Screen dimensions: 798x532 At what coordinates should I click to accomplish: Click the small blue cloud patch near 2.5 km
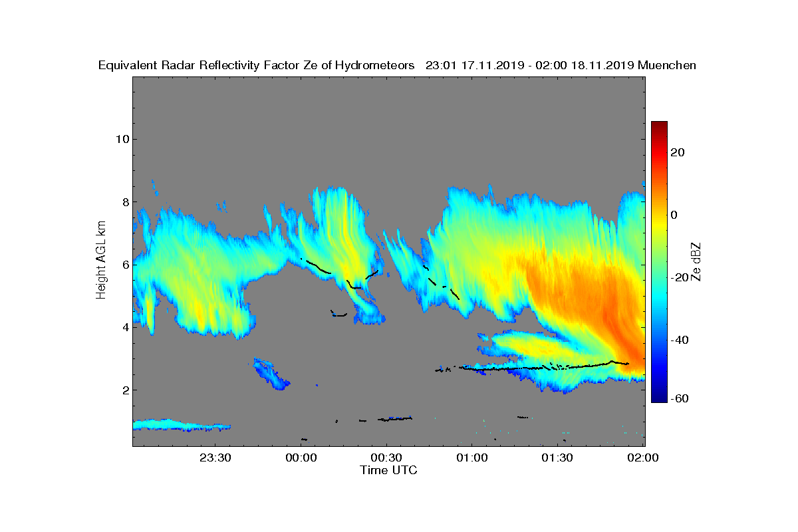pos(271,374)
